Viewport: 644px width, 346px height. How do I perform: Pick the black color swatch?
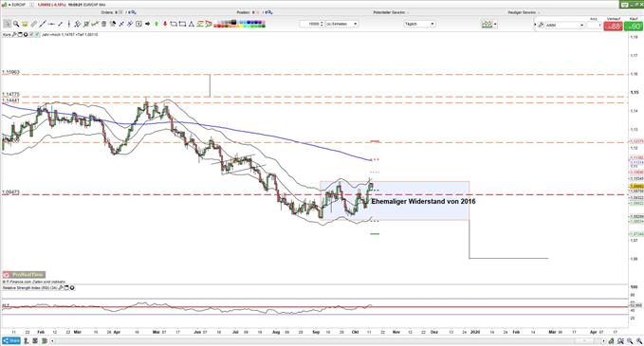point(233,22)
